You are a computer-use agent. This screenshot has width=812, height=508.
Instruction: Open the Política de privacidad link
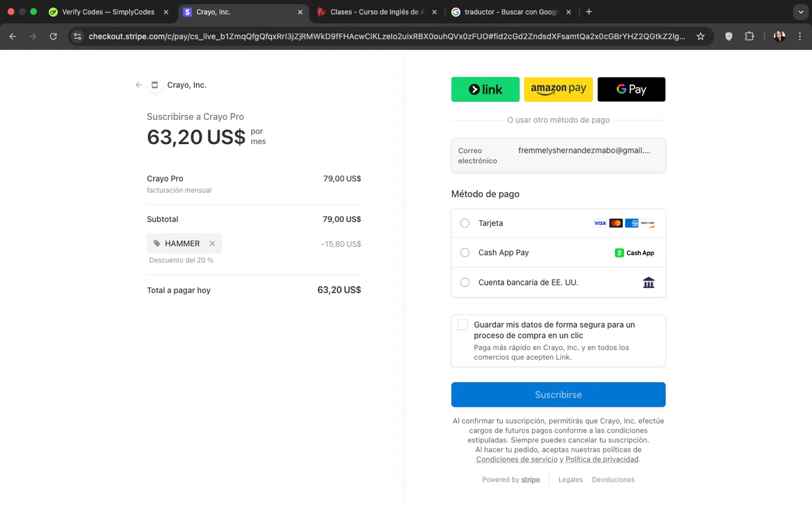602,459
